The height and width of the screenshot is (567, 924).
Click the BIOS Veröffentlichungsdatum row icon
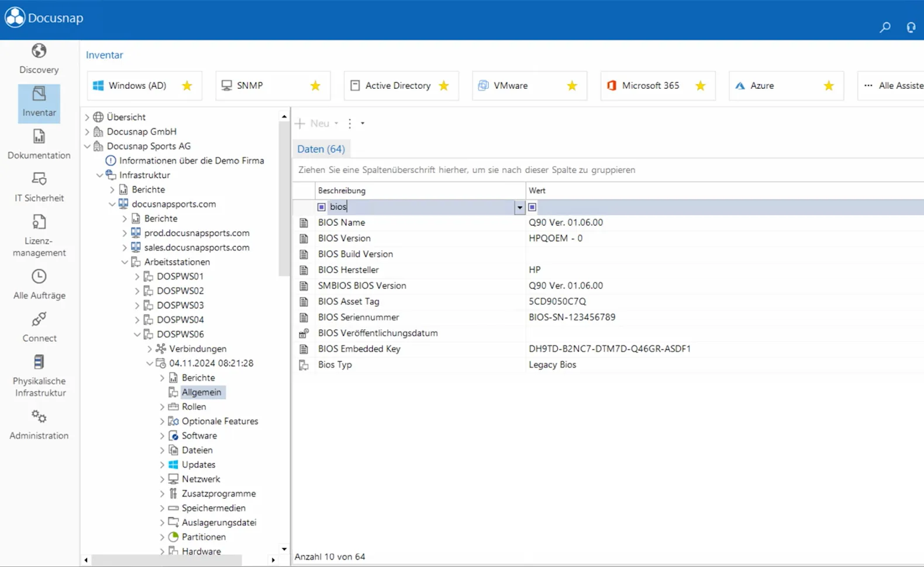click(304, 333)
